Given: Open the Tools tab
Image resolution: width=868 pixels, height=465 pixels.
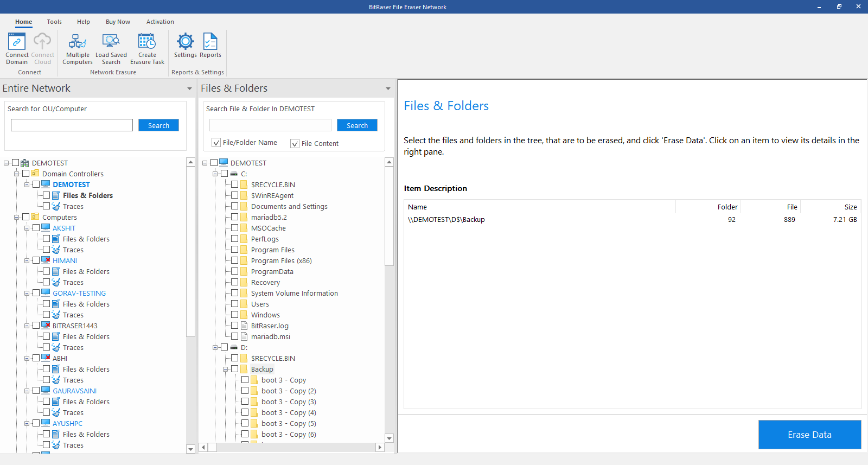Looking at the screenshot, I should [54, 22].
